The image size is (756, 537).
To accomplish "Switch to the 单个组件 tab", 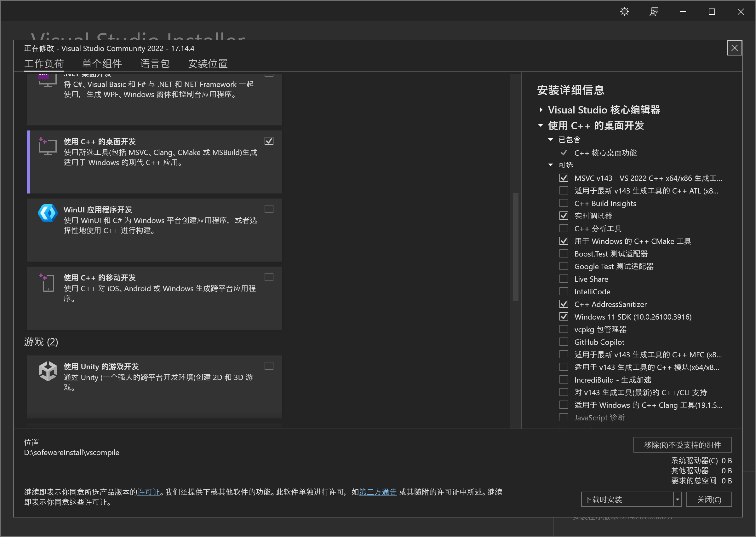I will point(102,63).
